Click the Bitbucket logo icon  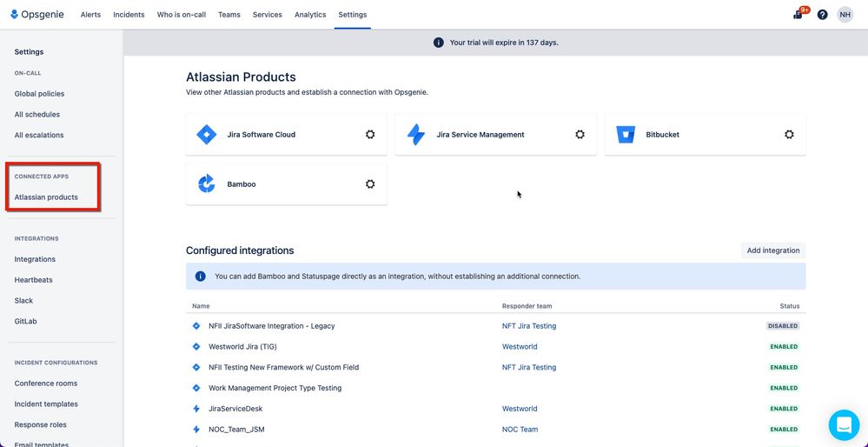(x=626, y=135)
